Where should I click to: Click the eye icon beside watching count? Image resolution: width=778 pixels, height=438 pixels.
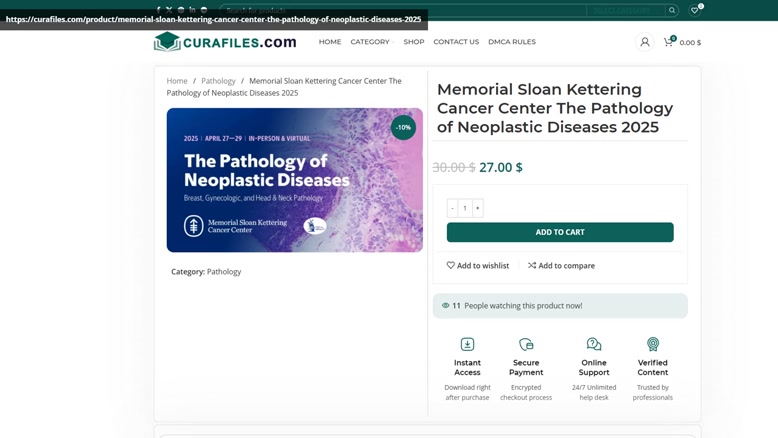pyautogui.click(x=446, y=306)
